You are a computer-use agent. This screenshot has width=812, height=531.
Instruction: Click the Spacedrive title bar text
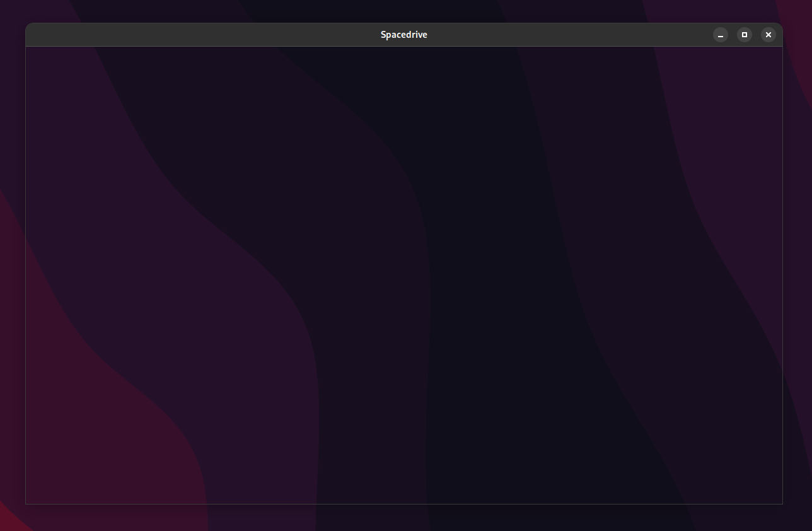[404, 35]
